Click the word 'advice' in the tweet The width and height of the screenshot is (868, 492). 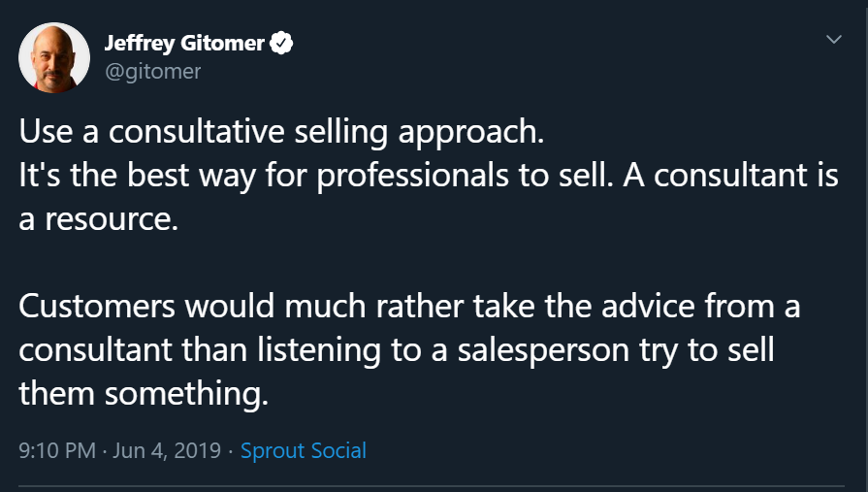[648, 307]
